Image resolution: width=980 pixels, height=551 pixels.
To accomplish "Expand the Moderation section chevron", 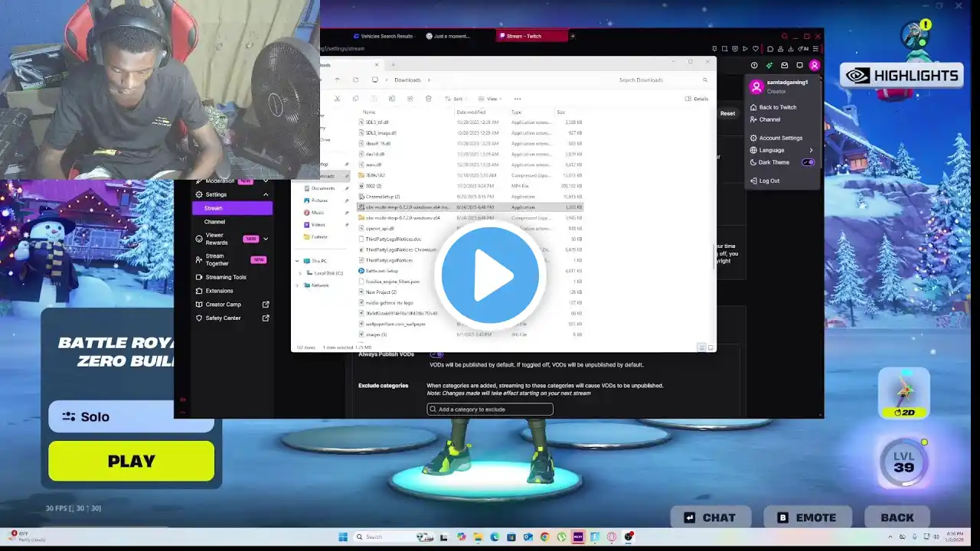I will pos(266,181).
